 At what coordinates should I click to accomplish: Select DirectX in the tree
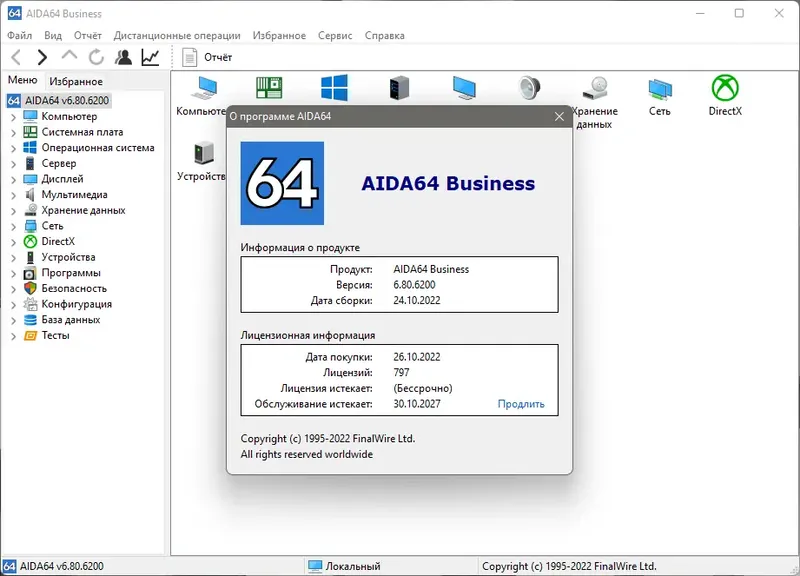pyautogui.click(x=58, y=241)
